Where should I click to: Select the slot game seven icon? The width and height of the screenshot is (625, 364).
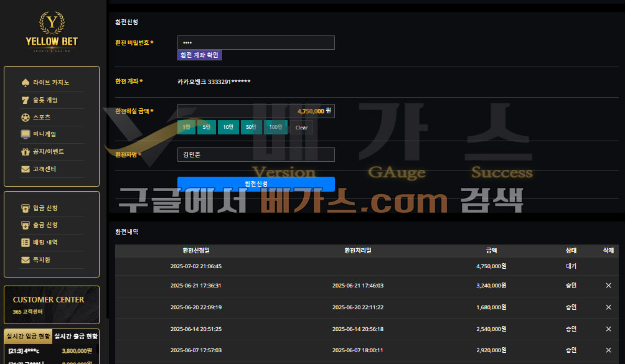[25, 100]
